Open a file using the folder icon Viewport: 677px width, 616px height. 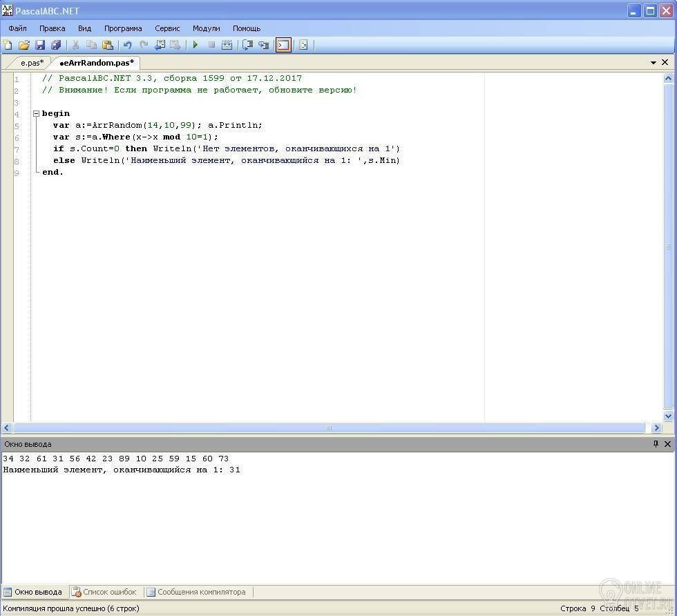24,44
